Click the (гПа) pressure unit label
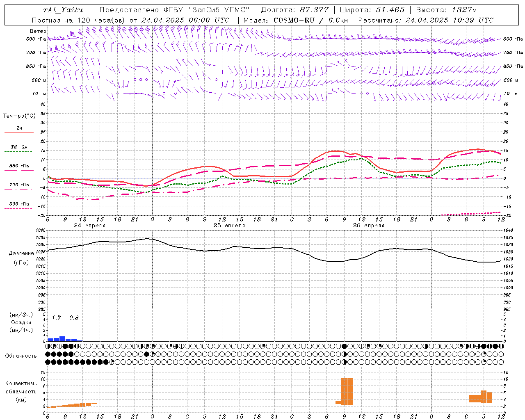This screenshot has height=420, width=525. pyautogui.click(x=21, y=263)
